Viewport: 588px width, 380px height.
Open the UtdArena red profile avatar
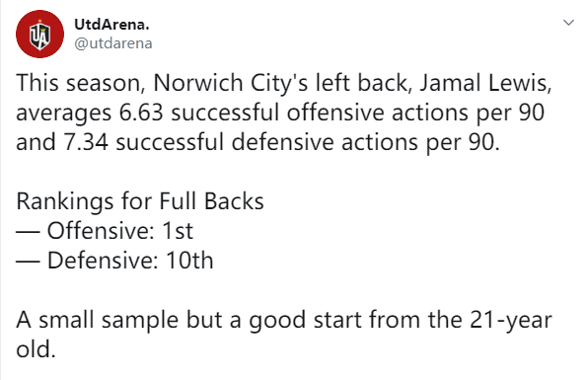[39, 35]
